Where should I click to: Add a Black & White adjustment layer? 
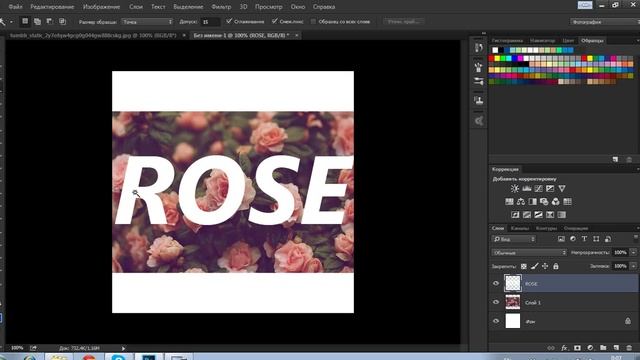tap(532, 202)
